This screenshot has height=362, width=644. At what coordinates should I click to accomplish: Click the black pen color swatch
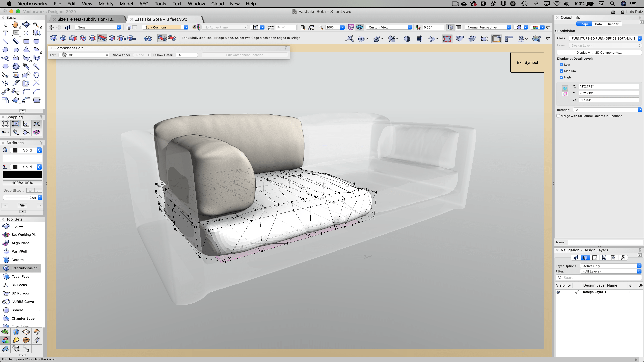22,175
